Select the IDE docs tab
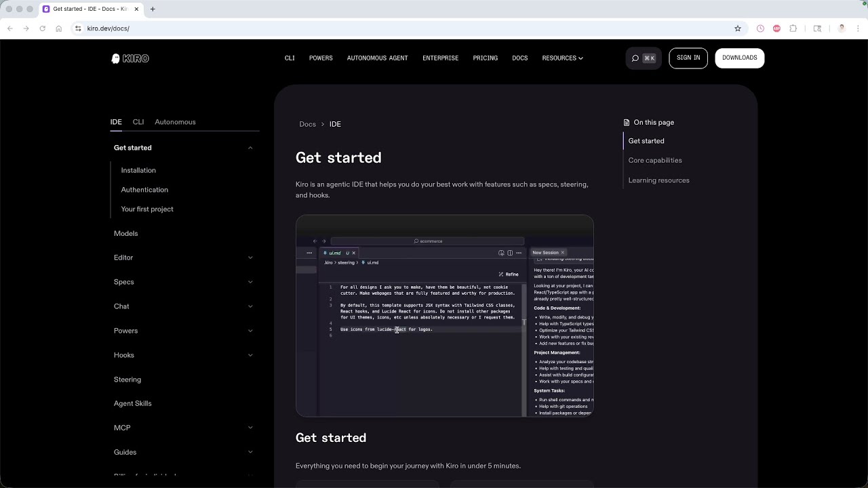Screen dimensions: 868x488 [x=116, y=122]
